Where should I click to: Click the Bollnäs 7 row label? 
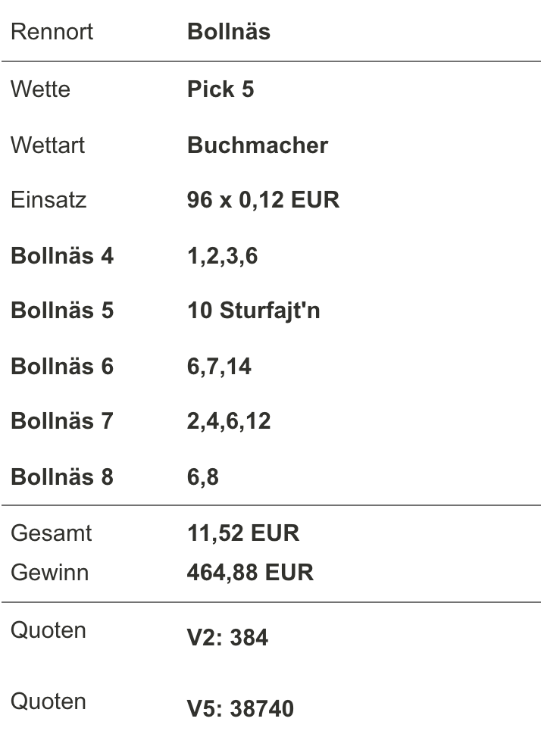[x=62, y=420]
